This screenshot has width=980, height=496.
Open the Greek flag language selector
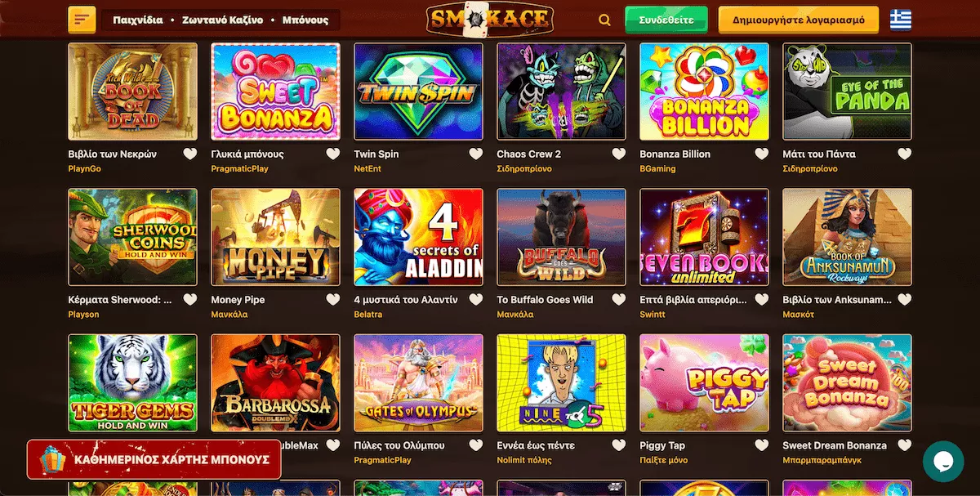point(901,20)
